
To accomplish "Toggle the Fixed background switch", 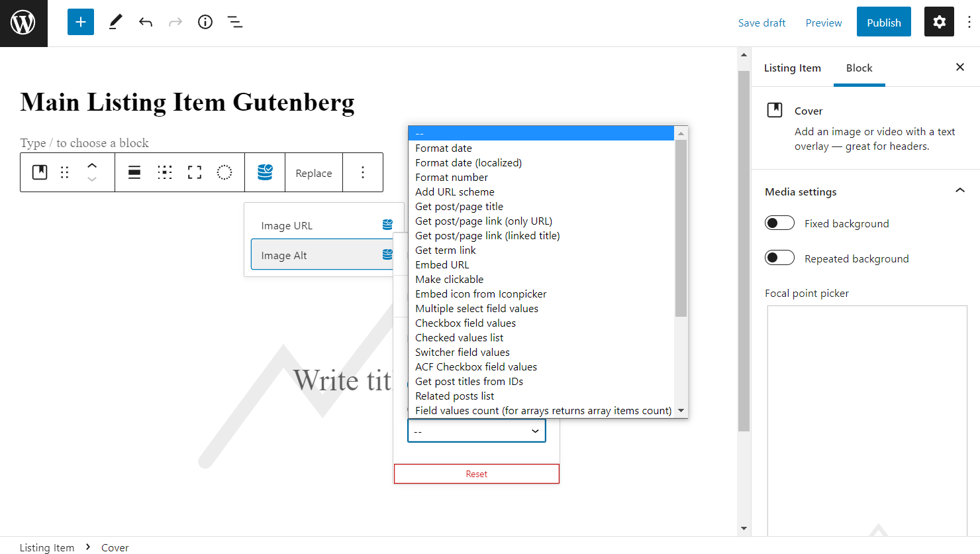I will tap(779, 223).
